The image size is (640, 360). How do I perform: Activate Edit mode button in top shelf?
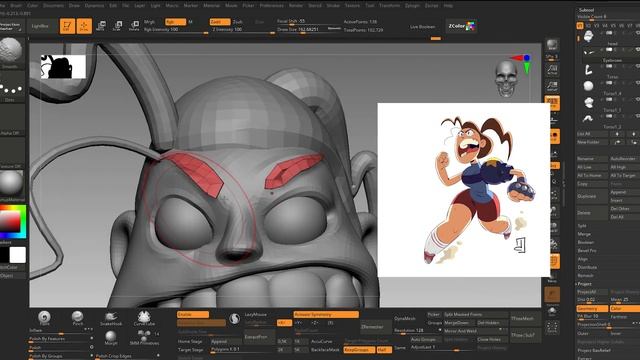pyautogui.click(x=67, y=26)
